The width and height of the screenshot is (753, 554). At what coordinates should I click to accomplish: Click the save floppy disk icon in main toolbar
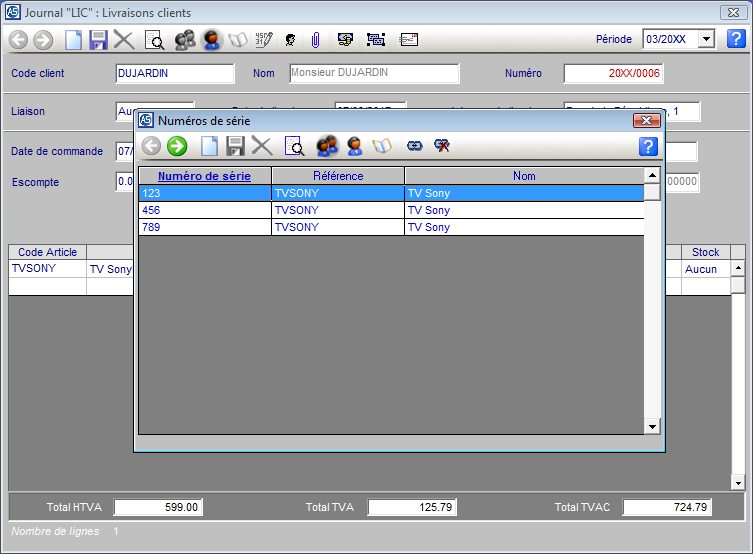98,40
